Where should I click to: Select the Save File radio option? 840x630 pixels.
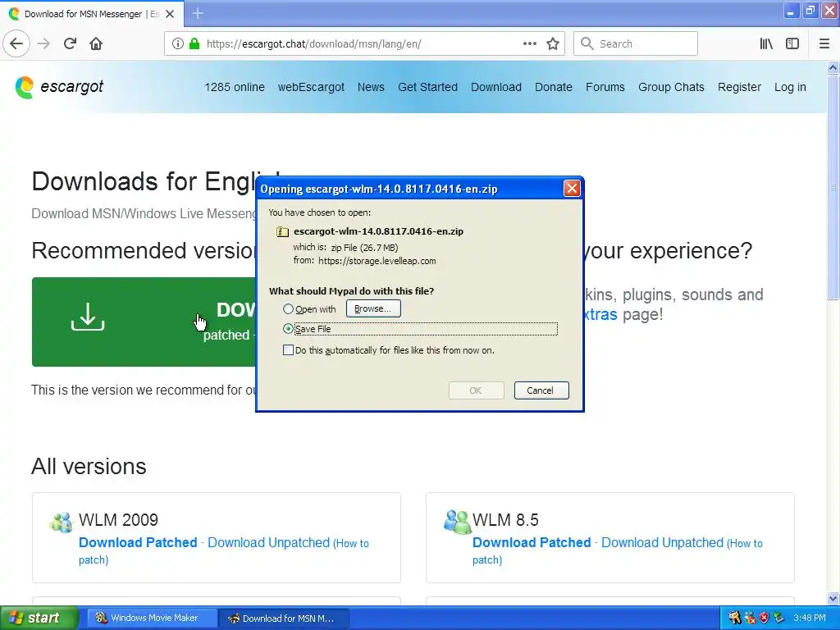(288, 329)
